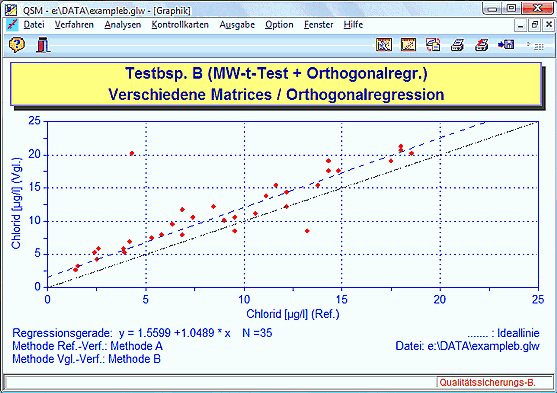Image resolution: width=557 pixels, height=393 pixels.
Task: Open the Hilfe menu
Action: pos(353,25)
